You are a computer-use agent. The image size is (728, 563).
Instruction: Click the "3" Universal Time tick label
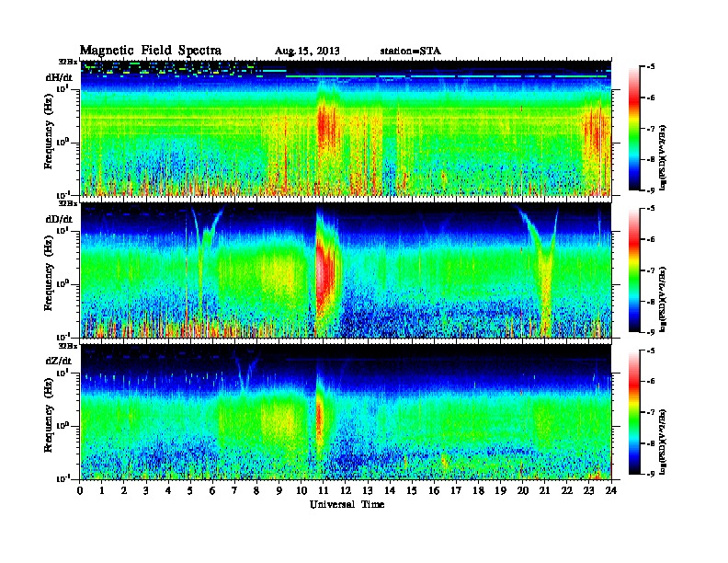[146, 490]
